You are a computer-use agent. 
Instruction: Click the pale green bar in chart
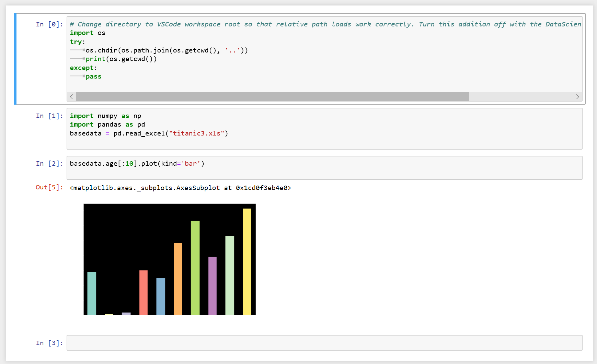tap(230, 275)
